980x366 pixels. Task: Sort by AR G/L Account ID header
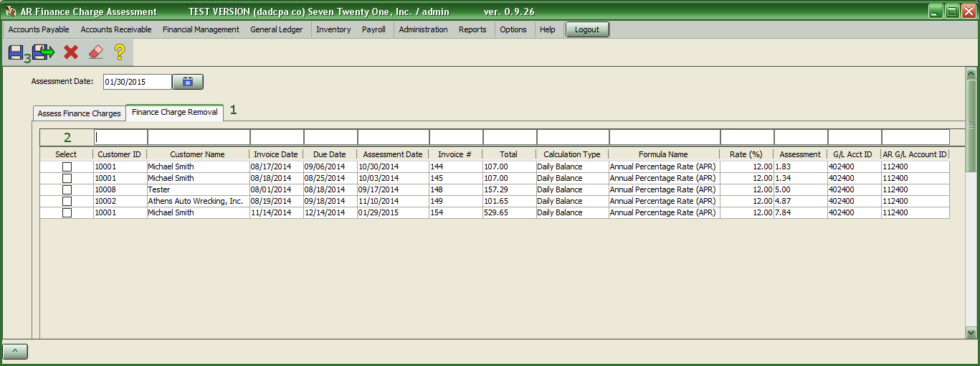point(915,154)
